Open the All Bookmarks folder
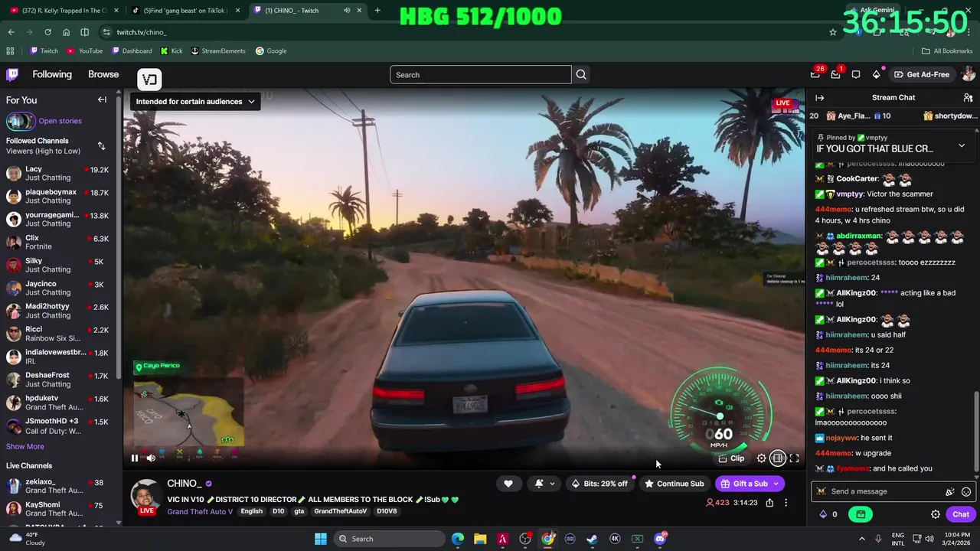The image size is (980, 551). pos(947,51)
